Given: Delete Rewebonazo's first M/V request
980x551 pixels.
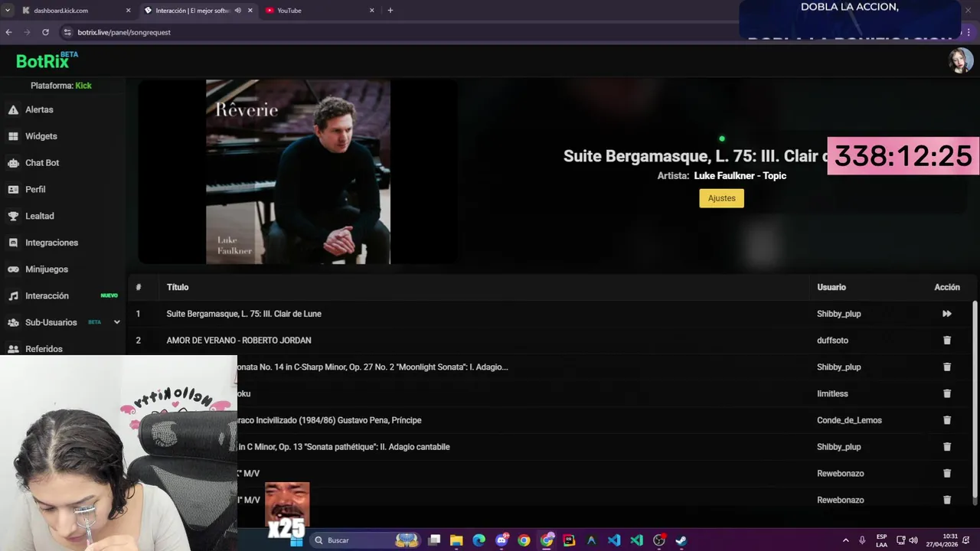Looking at the screenshot, I should [x=947, y=474].
